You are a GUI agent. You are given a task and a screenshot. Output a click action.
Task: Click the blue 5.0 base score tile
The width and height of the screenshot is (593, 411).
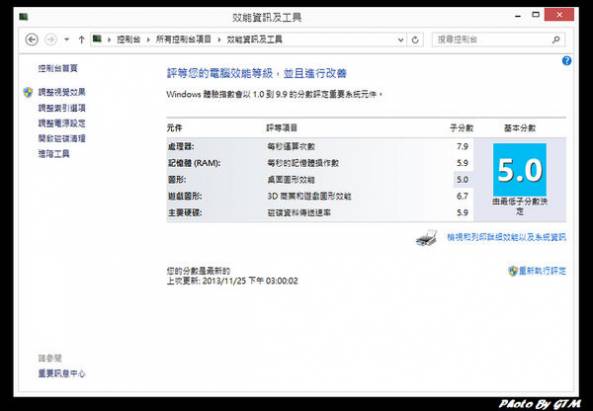(x=520, y=169)
